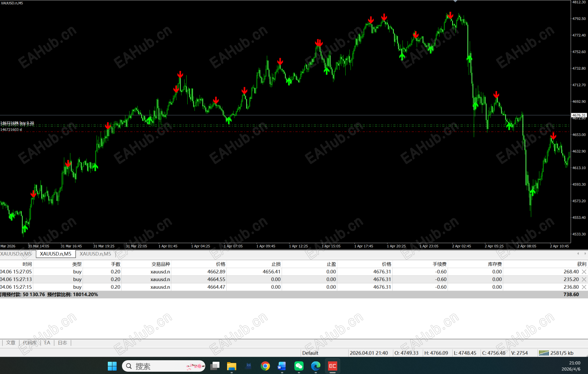Close the buy order opened at 15:27:13

[x=584, y=280]
